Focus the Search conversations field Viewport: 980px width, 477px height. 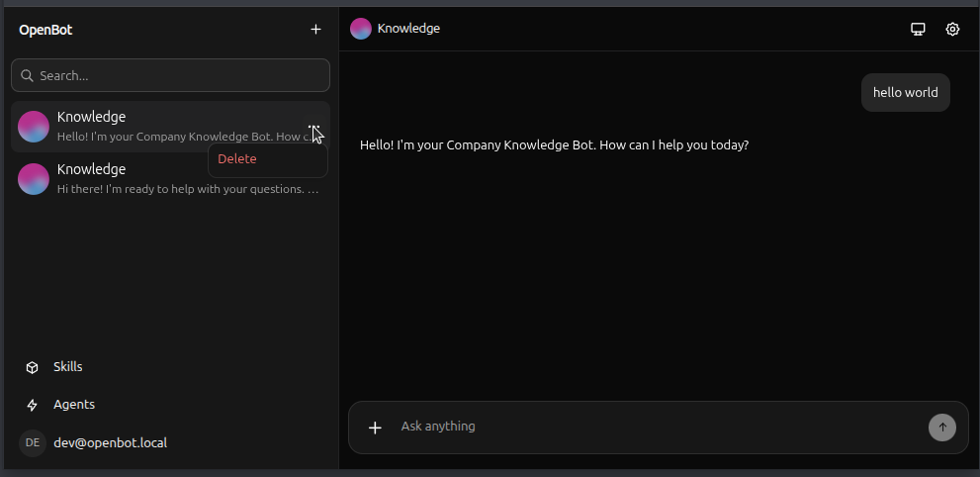(170, 75)
